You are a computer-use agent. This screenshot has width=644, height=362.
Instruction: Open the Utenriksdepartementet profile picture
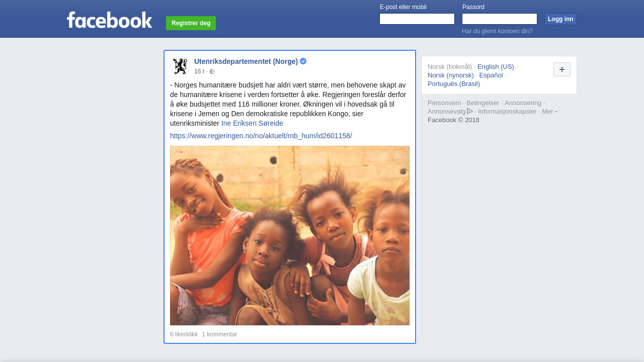180,66
